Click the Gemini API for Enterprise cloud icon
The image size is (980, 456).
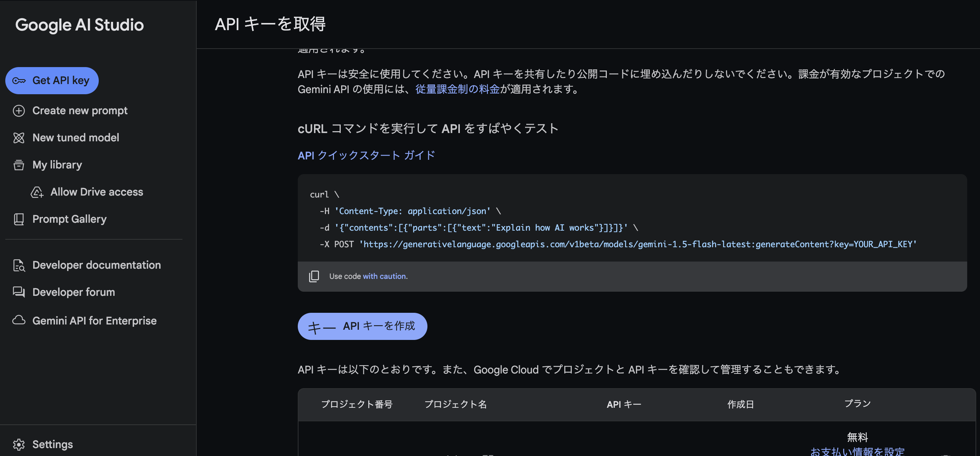point(18,320)
